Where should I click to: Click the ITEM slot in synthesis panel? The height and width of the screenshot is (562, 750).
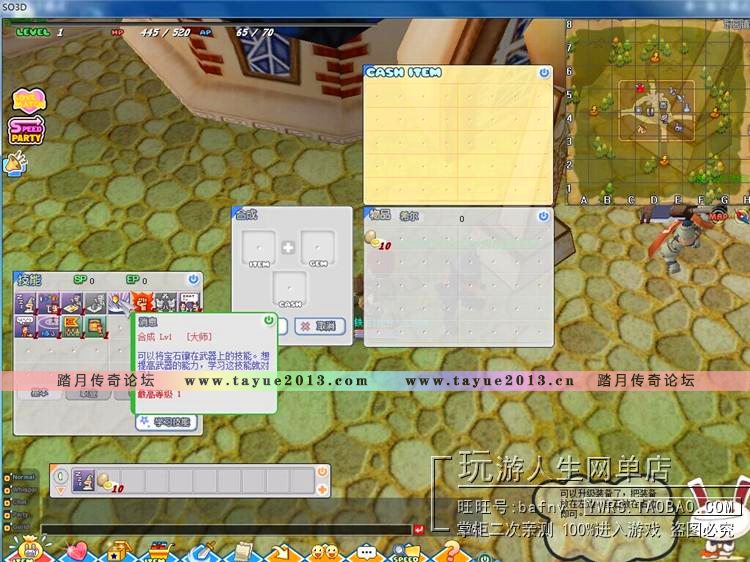tap(259, 248)
